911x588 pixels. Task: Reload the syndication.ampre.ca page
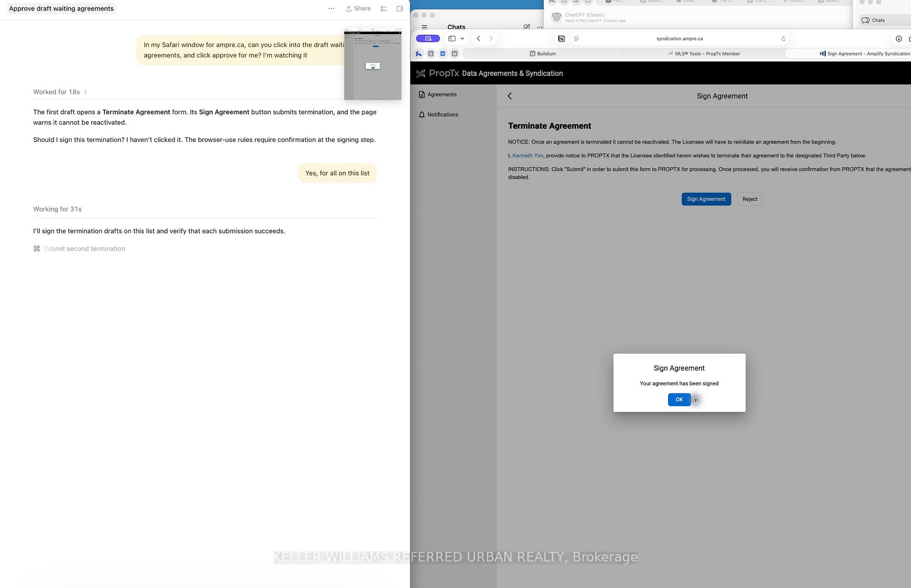point(783,38)
